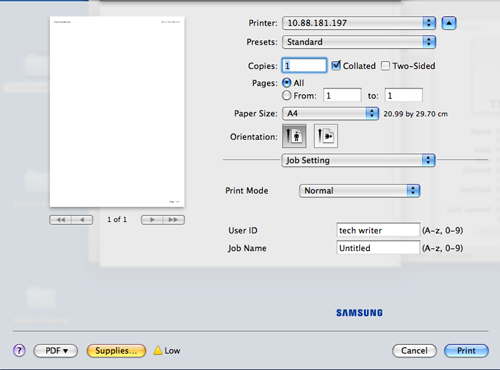Click the Supplies button
The height and width of the screenshot is (370, 500).
(x=116, y=351)
